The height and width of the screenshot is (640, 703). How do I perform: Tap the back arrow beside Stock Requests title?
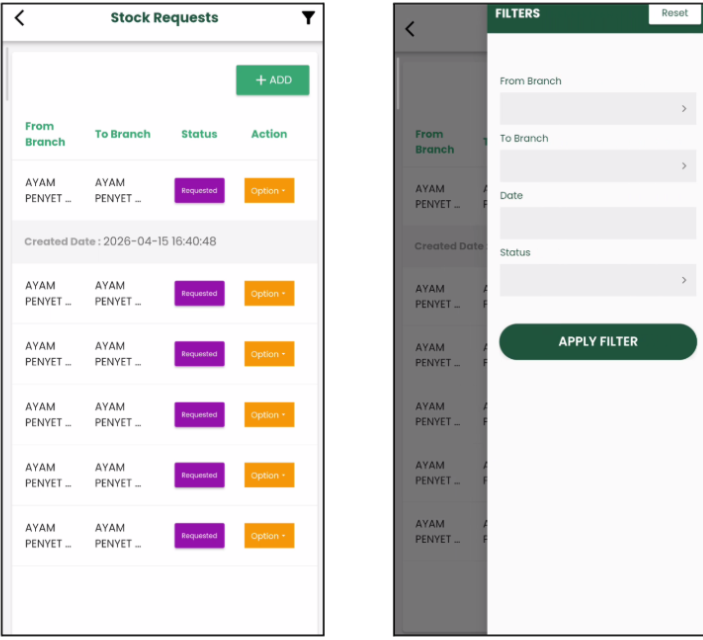coord(19,18)
